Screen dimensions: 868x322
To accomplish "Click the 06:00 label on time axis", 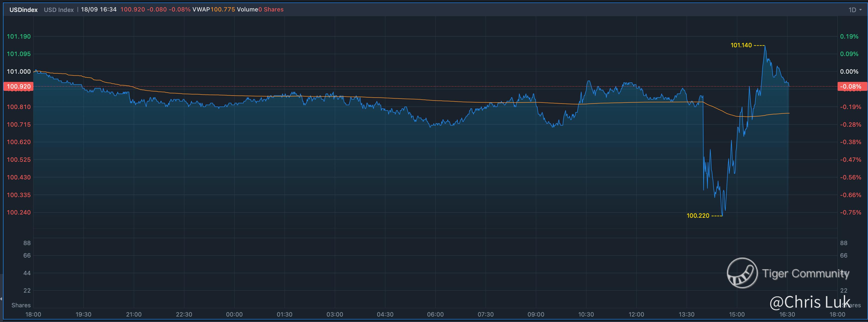I will coord(435,314).
